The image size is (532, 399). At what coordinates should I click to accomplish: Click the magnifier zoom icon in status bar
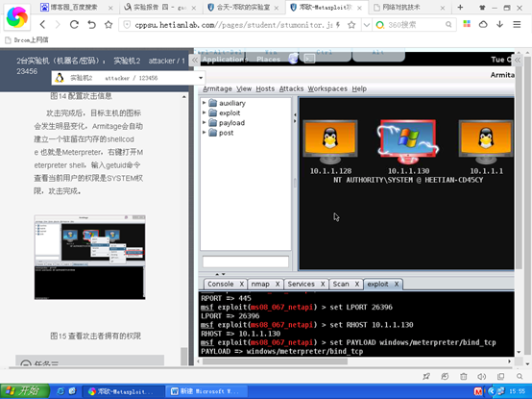(520, 376)
